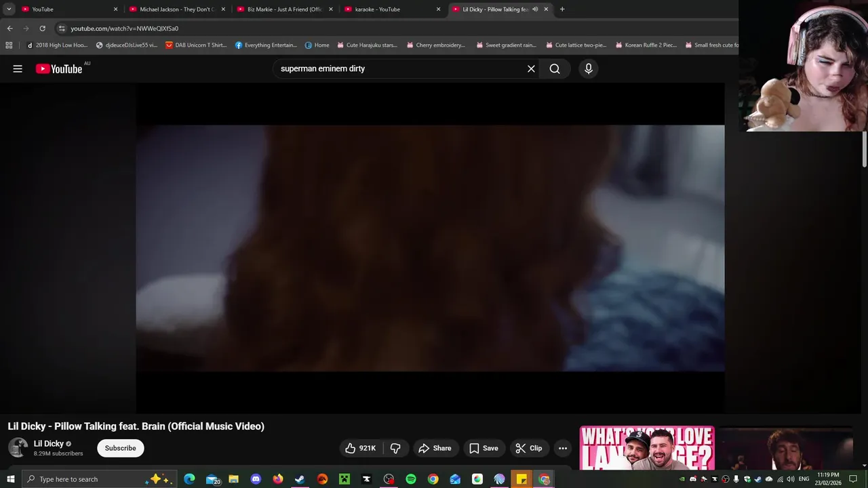Dislike the Pillow Talking video
Screen dimensions: 868x488
click(395, 448)
